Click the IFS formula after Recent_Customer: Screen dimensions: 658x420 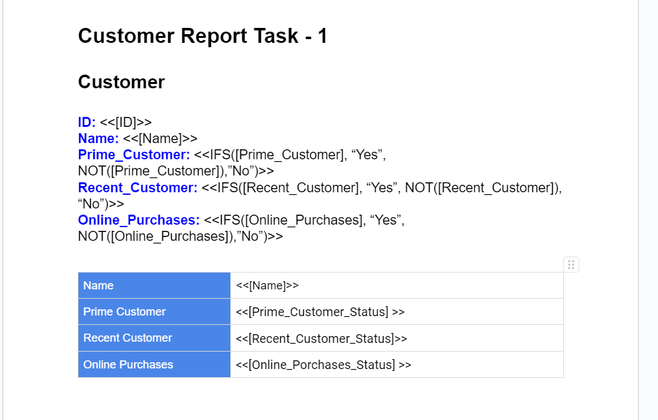381,188
